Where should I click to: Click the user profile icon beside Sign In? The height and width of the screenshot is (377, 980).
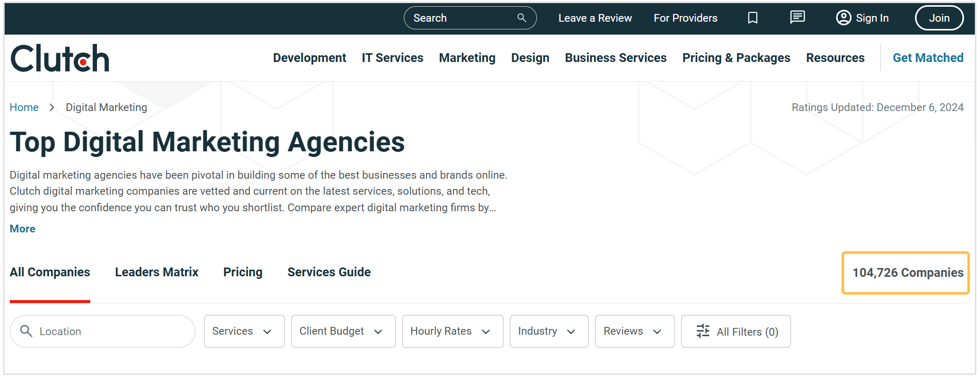click(843, 18)
